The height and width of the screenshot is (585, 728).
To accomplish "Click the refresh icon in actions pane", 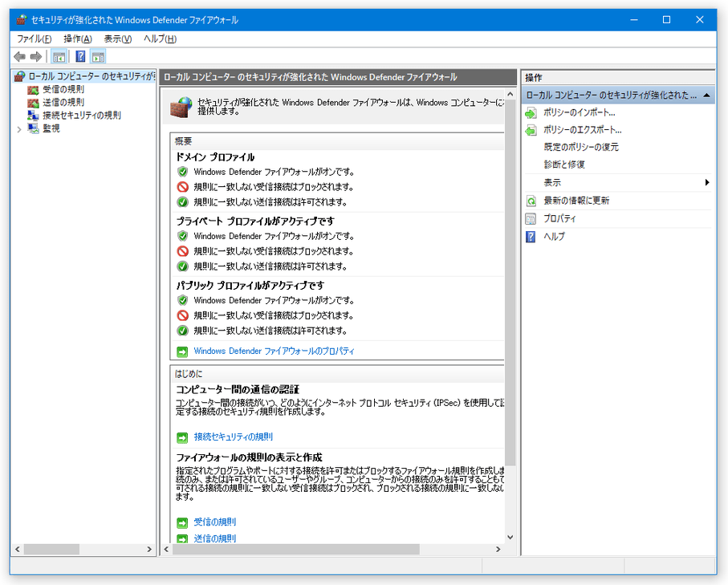I will [531, 201].
